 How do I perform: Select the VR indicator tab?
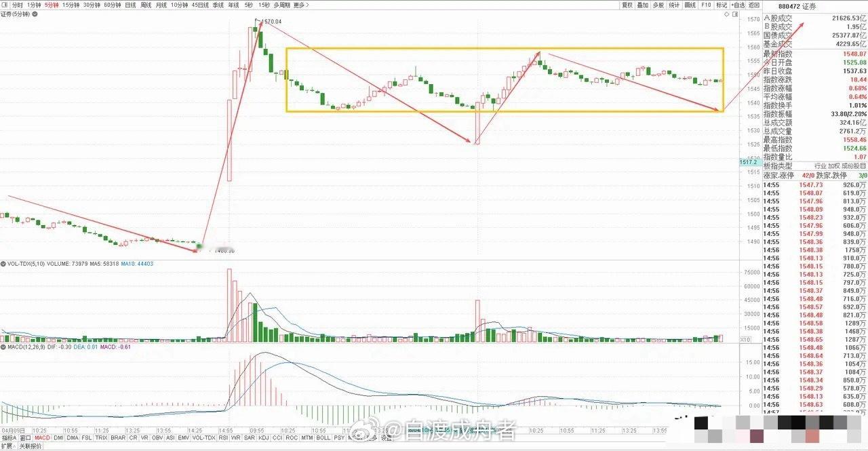pyautogui.click(x=144, y=438)
